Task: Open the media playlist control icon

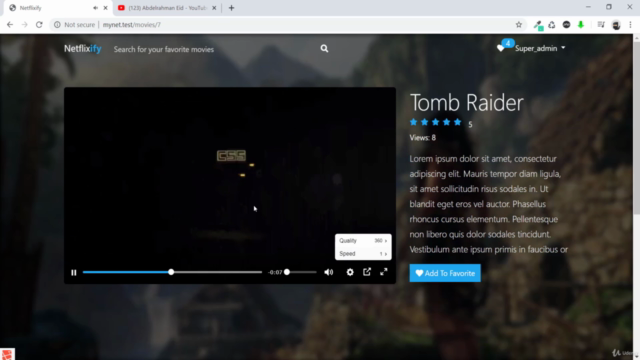Action: 601,25
